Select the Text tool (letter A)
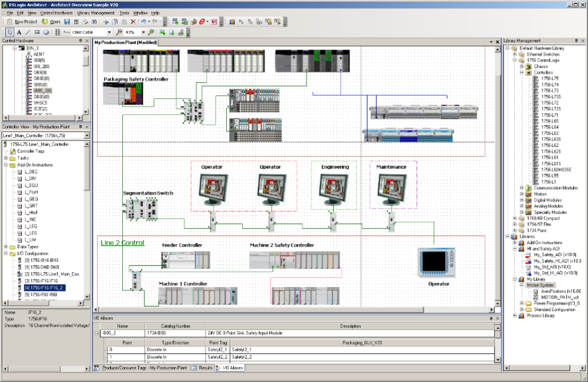 pos(19,33)
